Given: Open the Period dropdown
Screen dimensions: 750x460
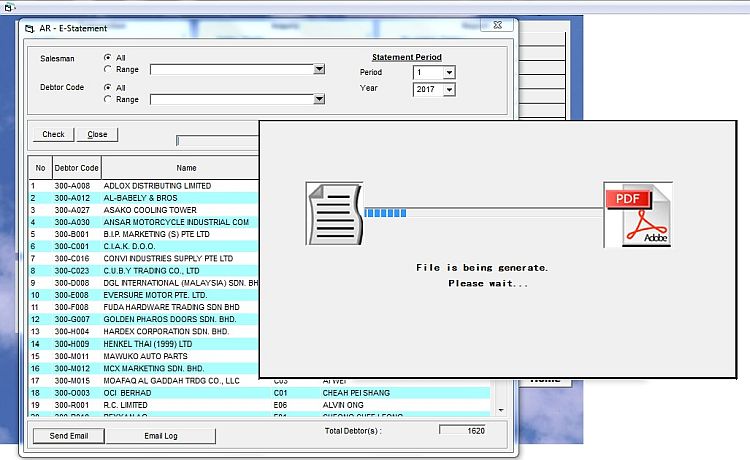Looking at the screenshot, I should (448, 73).
